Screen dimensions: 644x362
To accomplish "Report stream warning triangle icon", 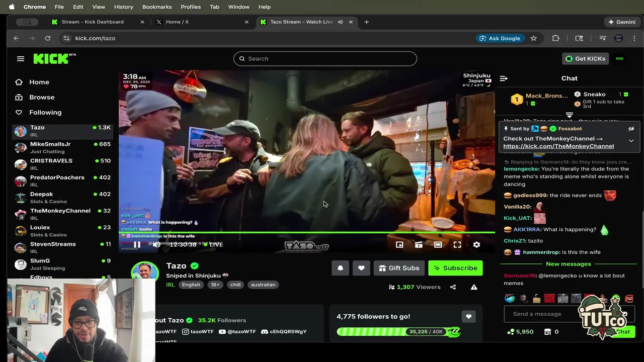I will (x=474, y=287).
